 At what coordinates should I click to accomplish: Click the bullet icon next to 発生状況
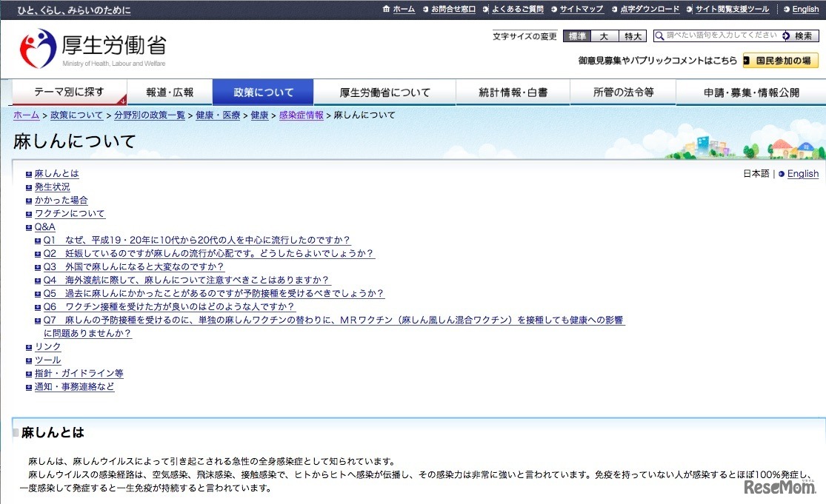pos(29,187)
